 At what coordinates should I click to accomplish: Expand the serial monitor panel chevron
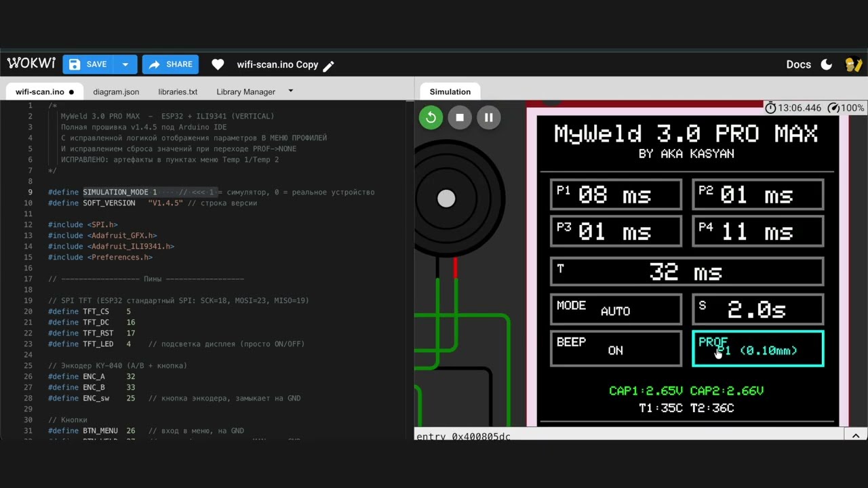tap(856, 436)
